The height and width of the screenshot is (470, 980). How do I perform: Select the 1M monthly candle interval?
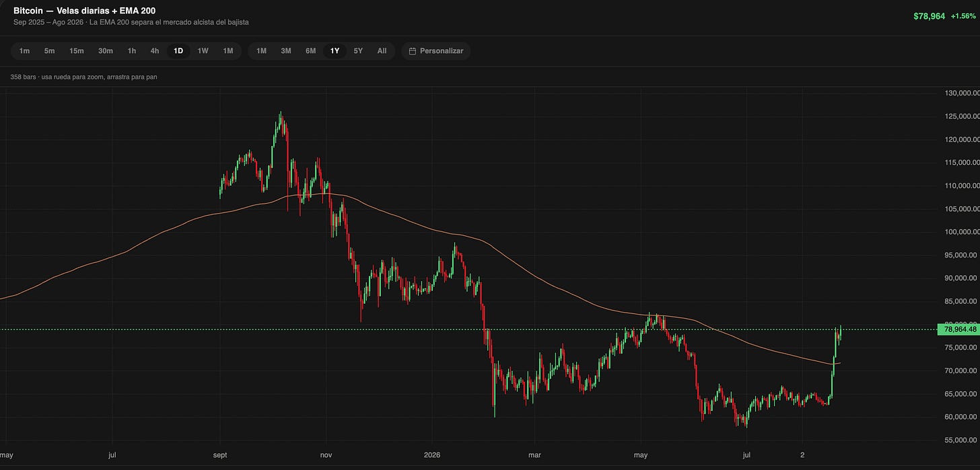(x=228, y=51)
